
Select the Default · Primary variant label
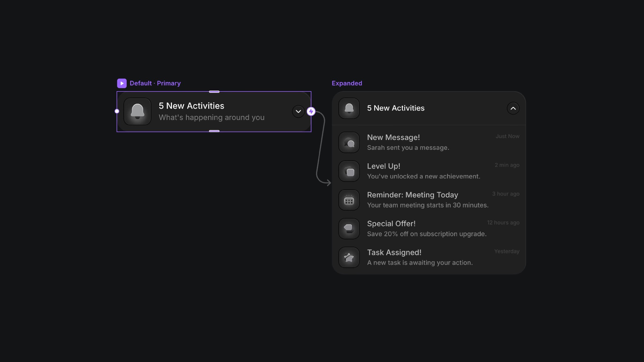(x=155, y=83)
